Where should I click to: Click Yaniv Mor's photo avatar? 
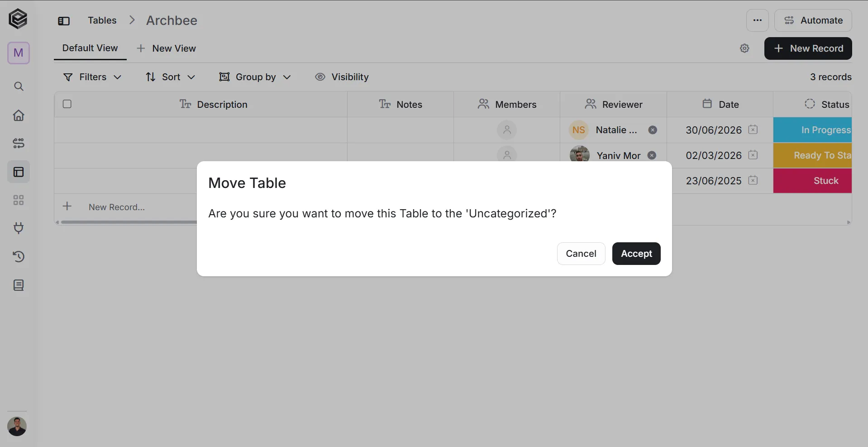[x=579, y=154]
